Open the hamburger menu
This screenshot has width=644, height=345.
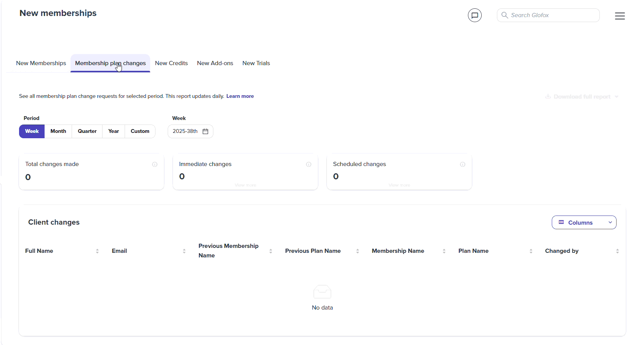[620, 16]
